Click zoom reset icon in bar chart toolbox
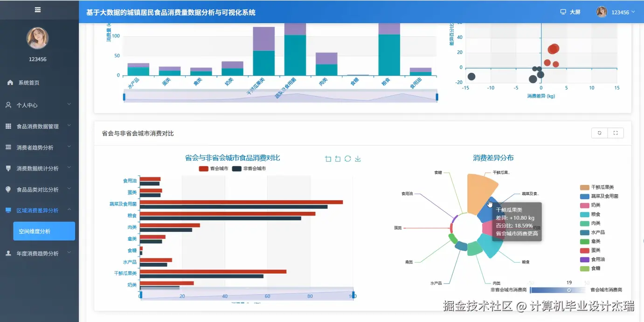The width and height of the screenshot is (644, 322). pyautogui.click(x=338, y=159)
